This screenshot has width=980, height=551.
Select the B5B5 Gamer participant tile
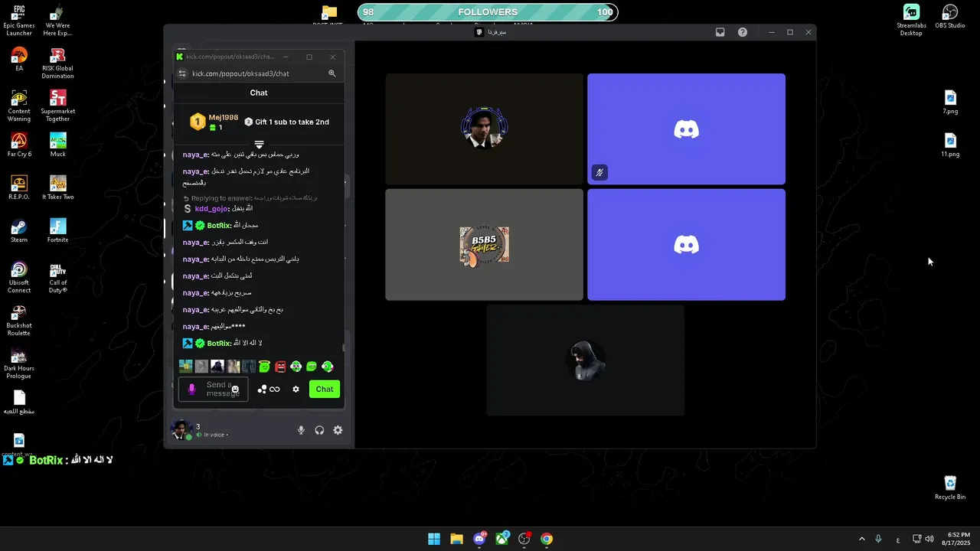(x=484, y=245)
